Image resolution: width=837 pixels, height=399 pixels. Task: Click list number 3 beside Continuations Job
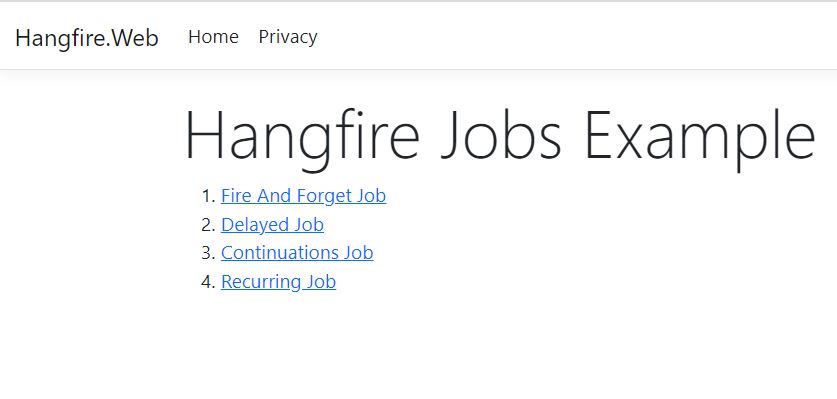[x=208, y=253]
